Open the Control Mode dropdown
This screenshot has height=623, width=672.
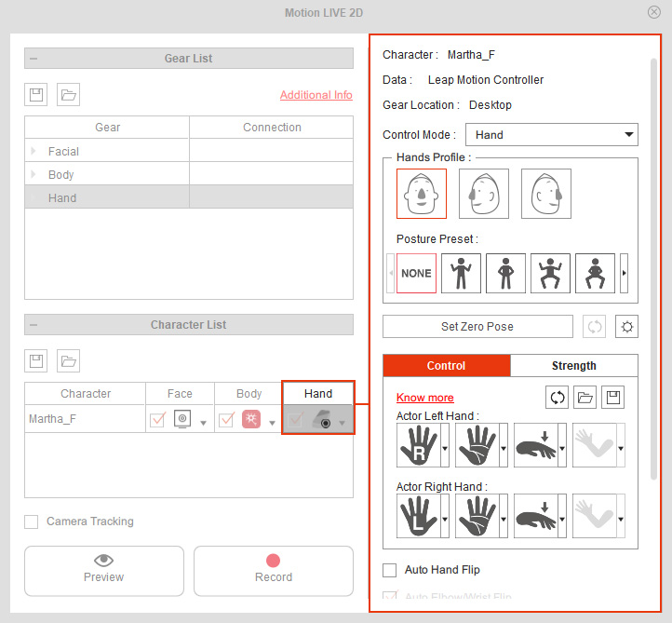click(x=552, y=135)
